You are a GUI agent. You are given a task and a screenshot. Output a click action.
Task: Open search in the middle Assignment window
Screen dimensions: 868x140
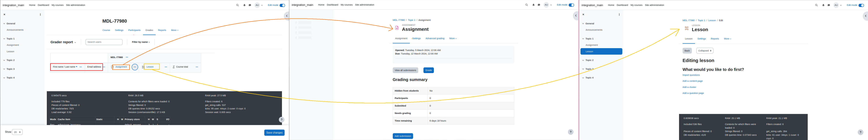click(526, 5)
